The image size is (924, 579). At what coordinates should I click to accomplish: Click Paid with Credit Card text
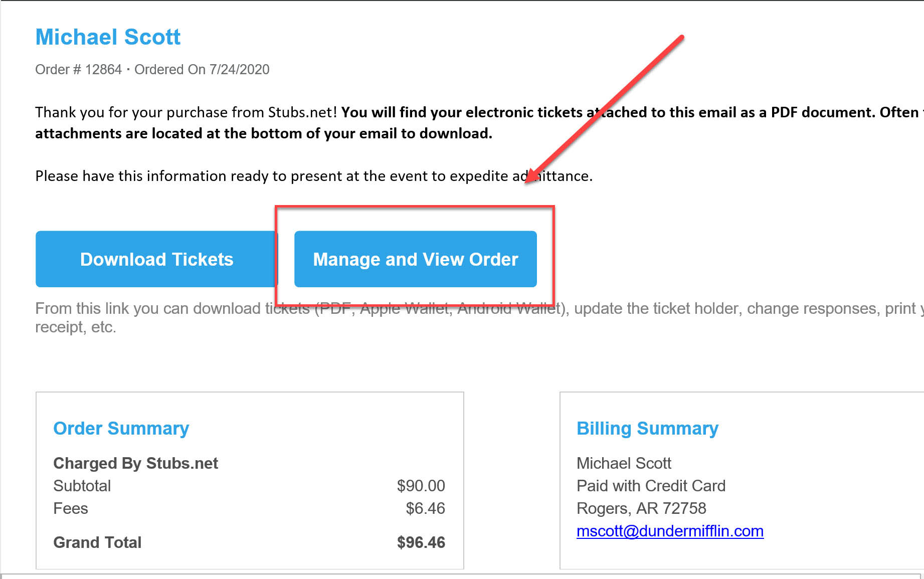click(x=651, y=486)
